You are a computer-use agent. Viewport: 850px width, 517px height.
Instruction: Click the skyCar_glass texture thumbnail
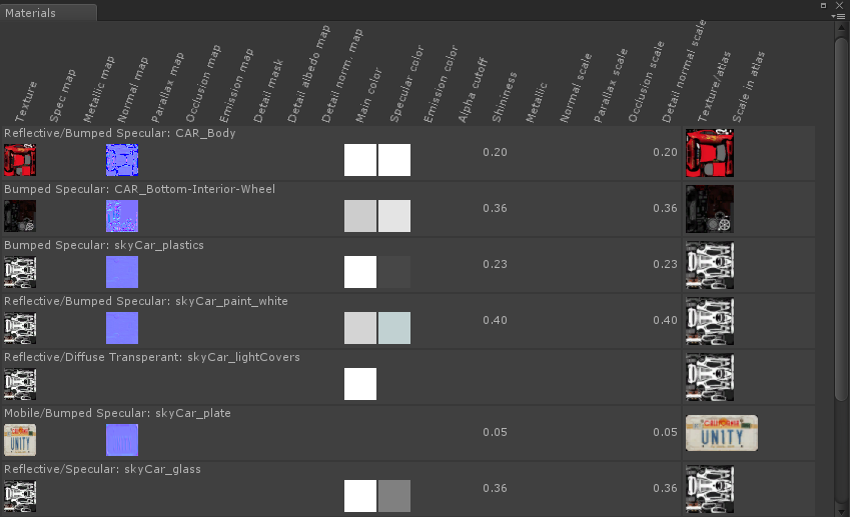20,496
